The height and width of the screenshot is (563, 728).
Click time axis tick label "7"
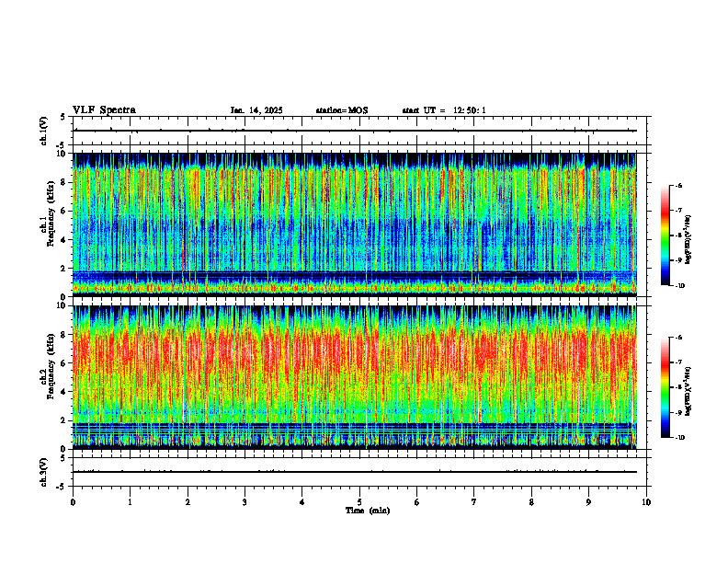(x=474, y=502)
